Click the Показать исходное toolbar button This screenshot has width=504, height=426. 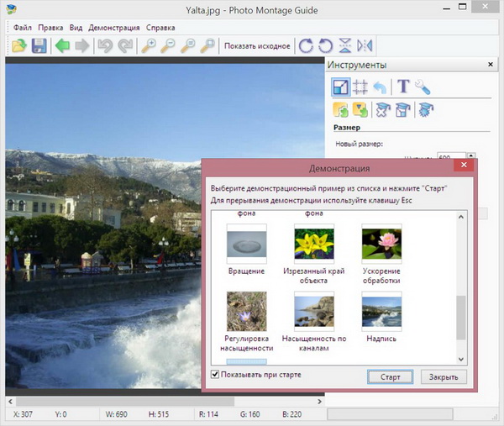tap(256, 46)
